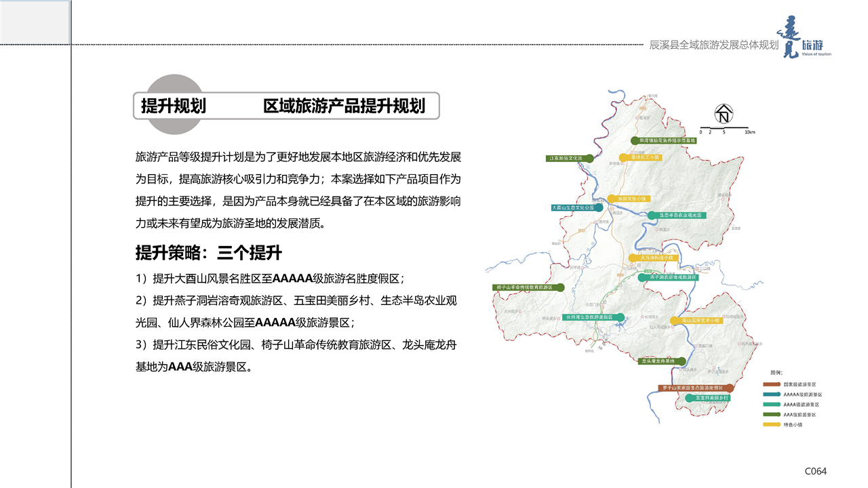Screen dimensions: 868x488
Task: Select the 燕子洞岩溶奇观旅游区 marker
Action: pos(669,277)
